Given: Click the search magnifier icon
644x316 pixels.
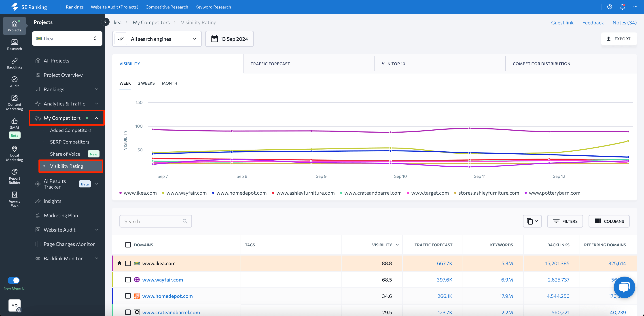Looking at the screenshot, I should (x=185, y=221).
